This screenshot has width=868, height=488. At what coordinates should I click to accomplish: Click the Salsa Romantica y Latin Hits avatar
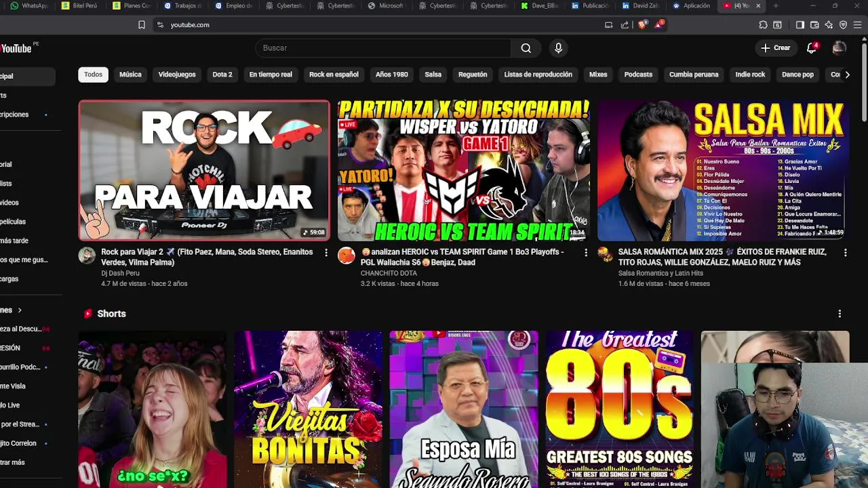(x=605, y=255)
